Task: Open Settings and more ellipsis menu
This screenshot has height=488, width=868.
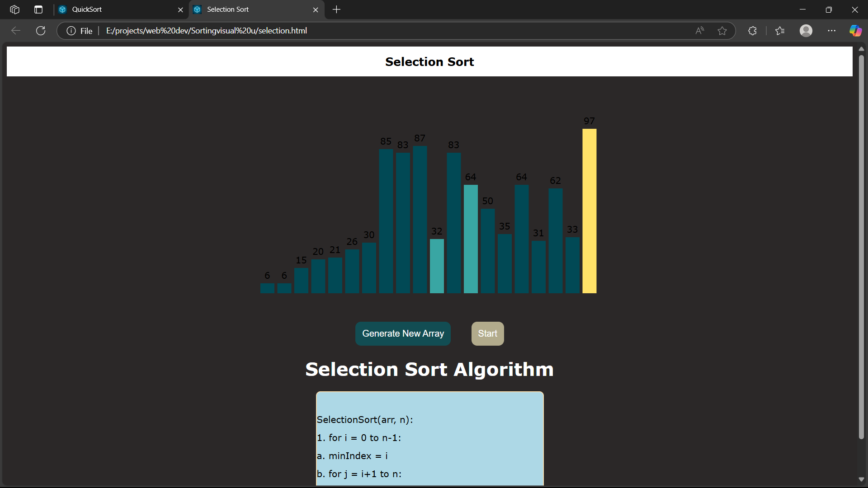Action: 831,31
